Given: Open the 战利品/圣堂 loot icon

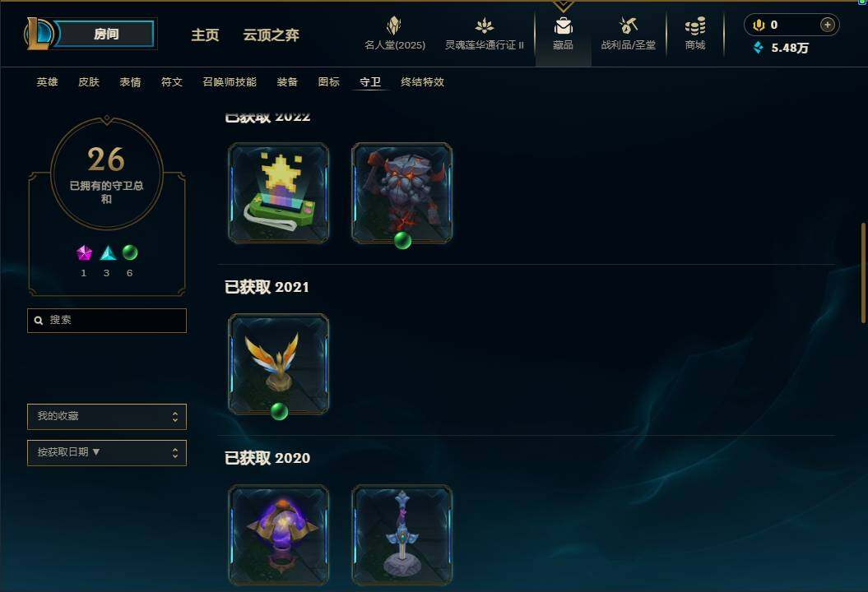Looking at the screenshot, I should [x=628, y=25].
